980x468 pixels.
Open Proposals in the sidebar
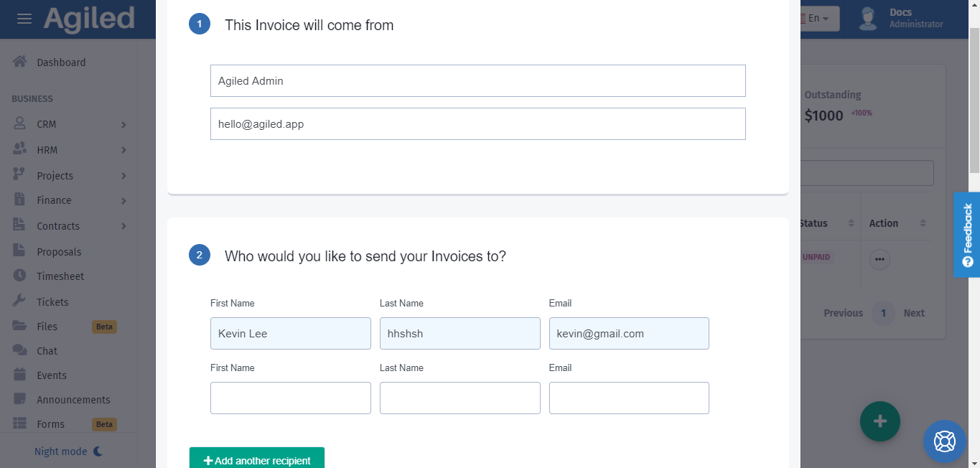59,252
